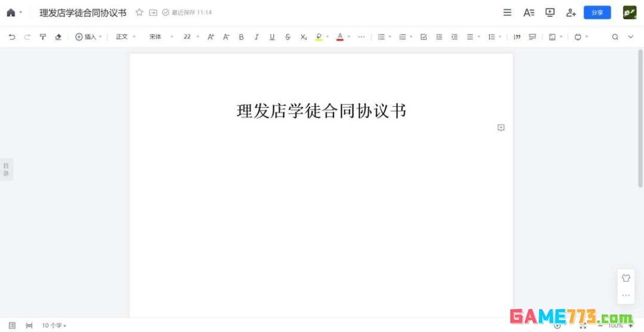This screenshot has height=332, width=644.
Task: Click the home icon at top left
Action: [11, 13]
